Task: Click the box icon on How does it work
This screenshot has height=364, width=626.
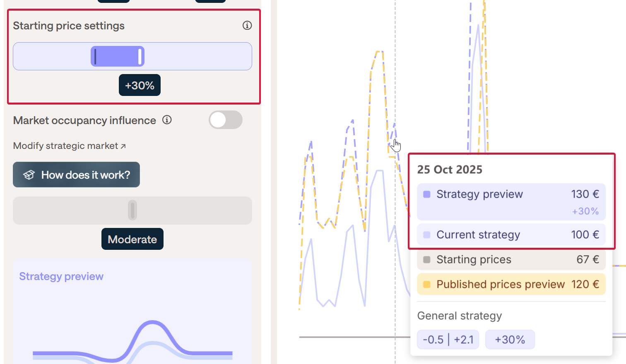Action: click(29, 175)
